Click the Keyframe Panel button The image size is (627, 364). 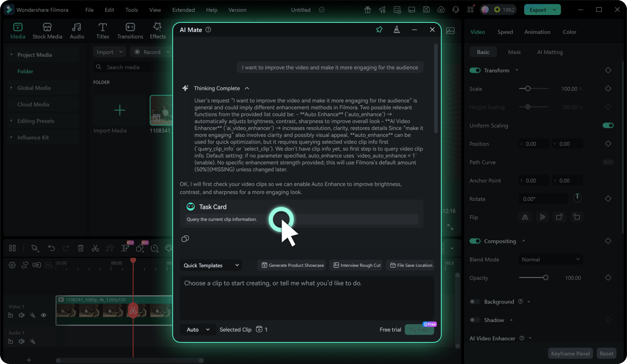click(570, 353)
